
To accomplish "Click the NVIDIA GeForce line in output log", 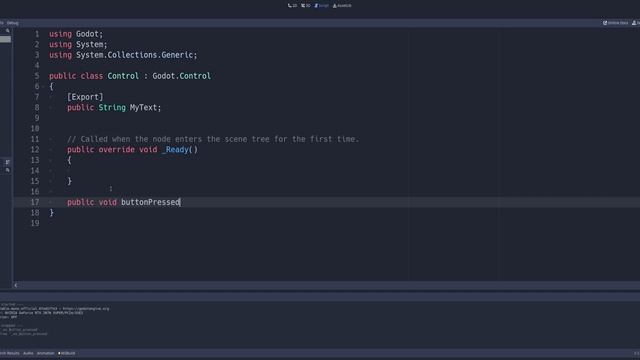I will (41, 313).
